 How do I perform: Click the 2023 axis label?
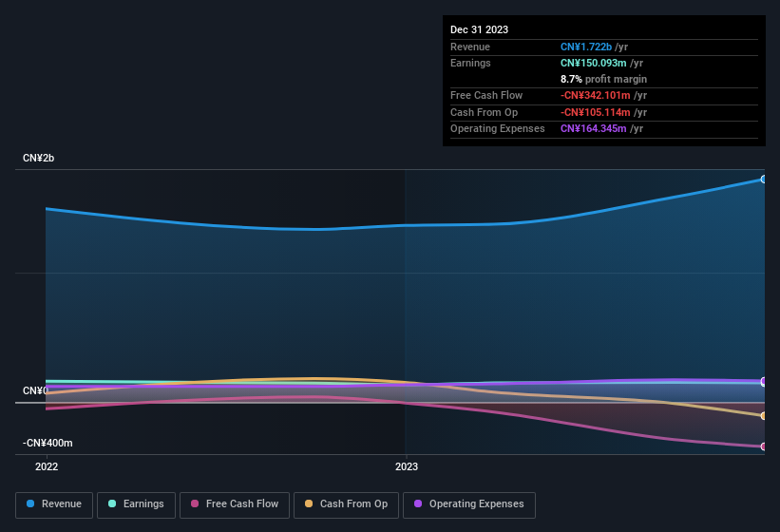tap(407, 466)
